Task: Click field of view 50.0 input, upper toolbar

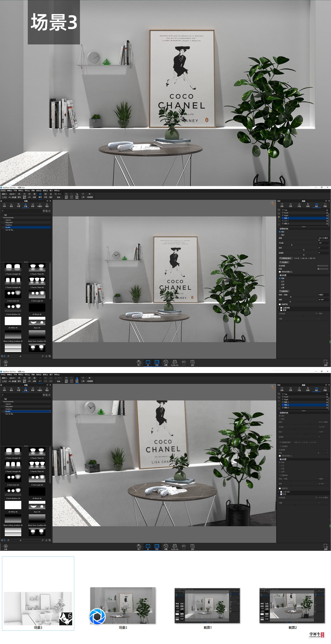Action: [x=60, y=194]
